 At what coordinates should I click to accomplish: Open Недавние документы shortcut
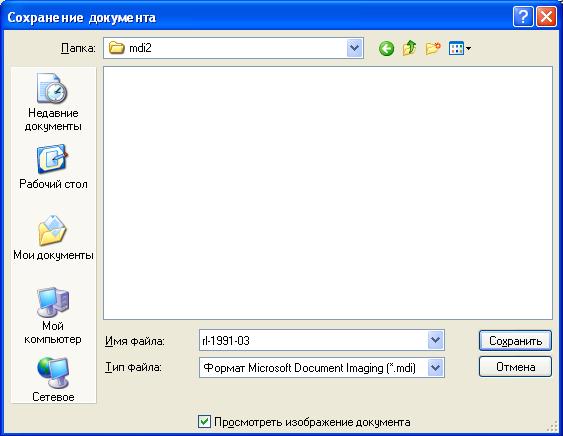(53, 102)
